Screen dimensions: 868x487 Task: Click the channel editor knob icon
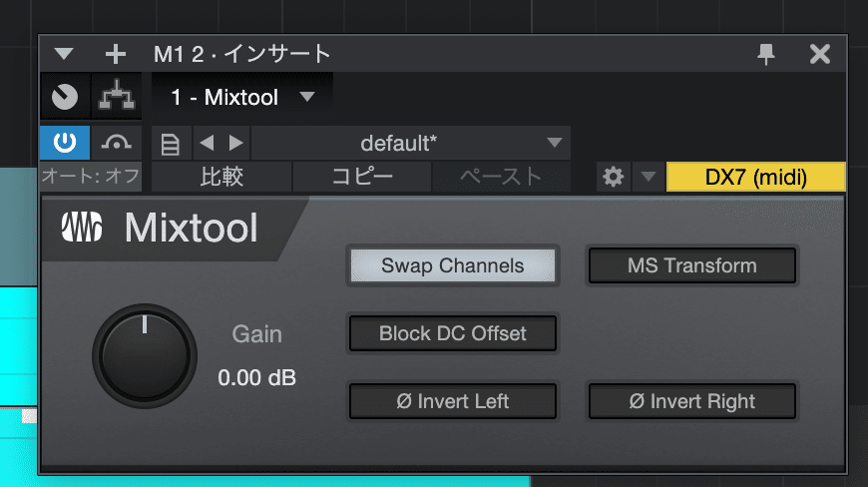(65, 97)
